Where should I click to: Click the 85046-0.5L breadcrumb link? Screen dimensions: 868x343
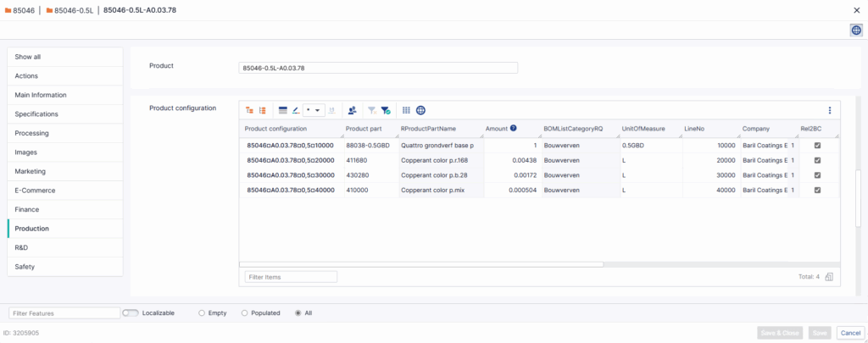click(76, 10)
